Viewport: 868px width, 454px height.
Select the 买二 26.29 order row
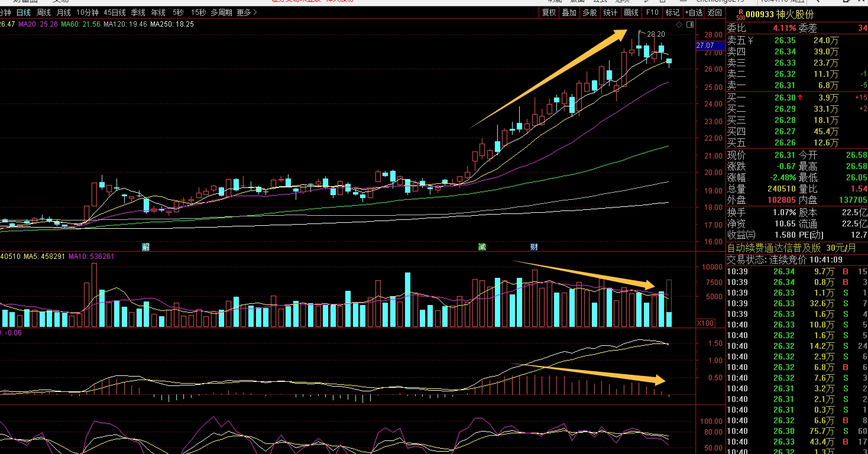[x=796, y=109]
